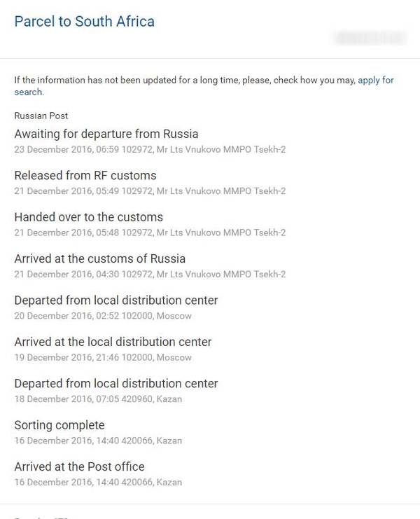The image size is (420, 519).
Task: Click the "Released from RF customs" entry
Action: pyautogui.click(x=85, y=175)
